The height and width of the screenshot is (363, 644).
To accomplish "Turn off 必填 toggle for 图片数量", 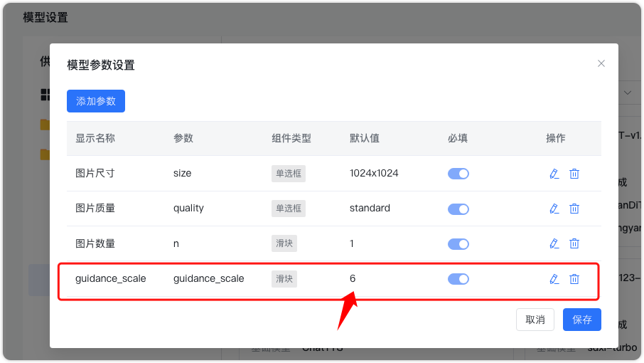I will tap(458, 244).
